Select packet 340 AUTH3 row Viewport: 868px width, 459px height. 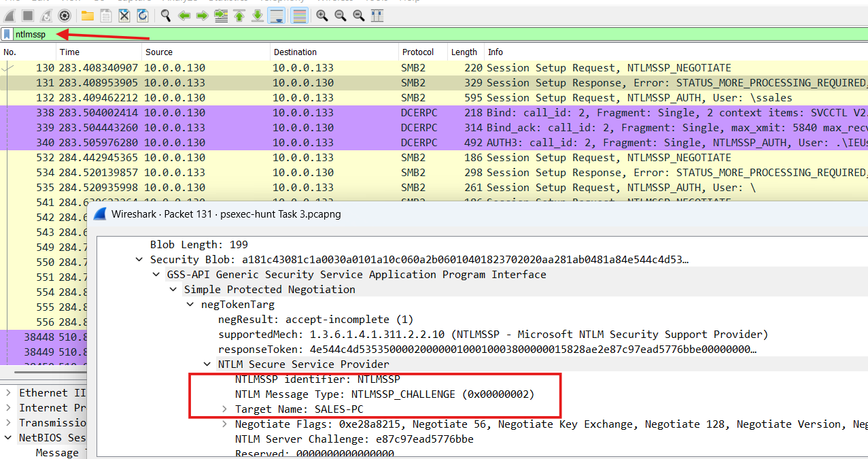[434, 143]
